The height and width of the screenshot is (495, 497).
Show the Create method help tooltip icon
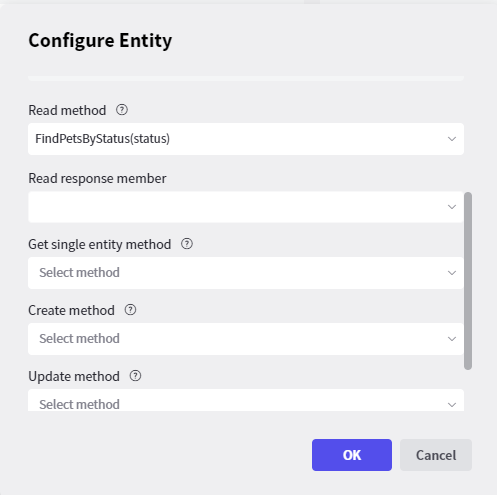[x=130, y=310]
